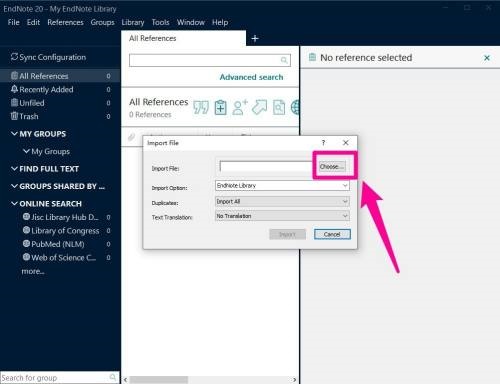This screenshot has height=384, width=500.
Task: Click the globe online search icon
Action: click(x=295, y=107)
